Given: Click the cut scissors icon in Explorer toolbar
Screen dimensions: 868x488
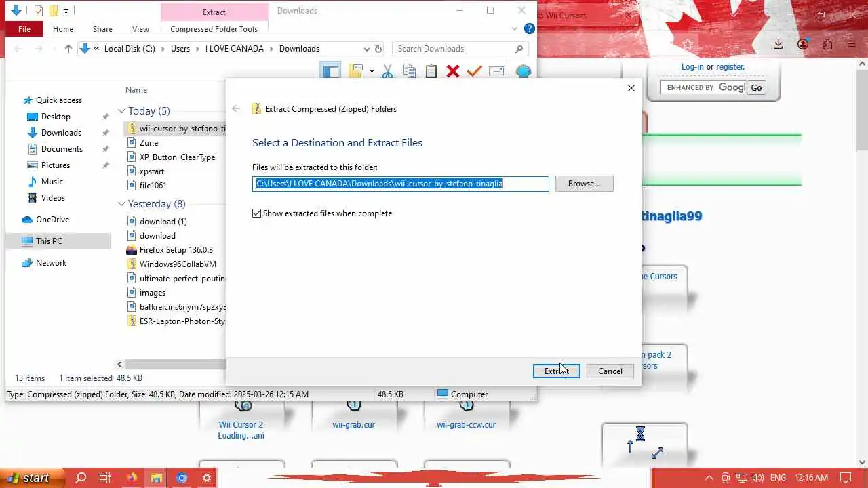Looking at the screenshot, I should [387, 71].
